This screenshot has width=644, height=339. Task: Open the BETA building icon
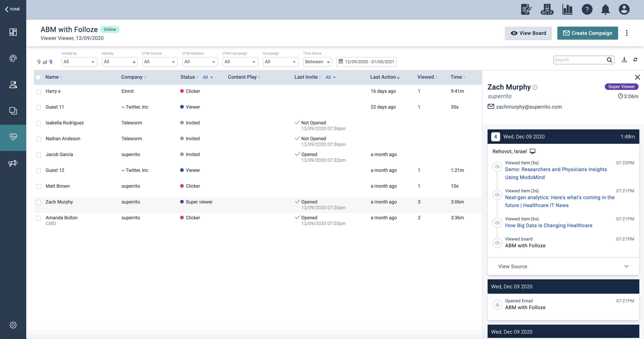click(x=547, y=10)
